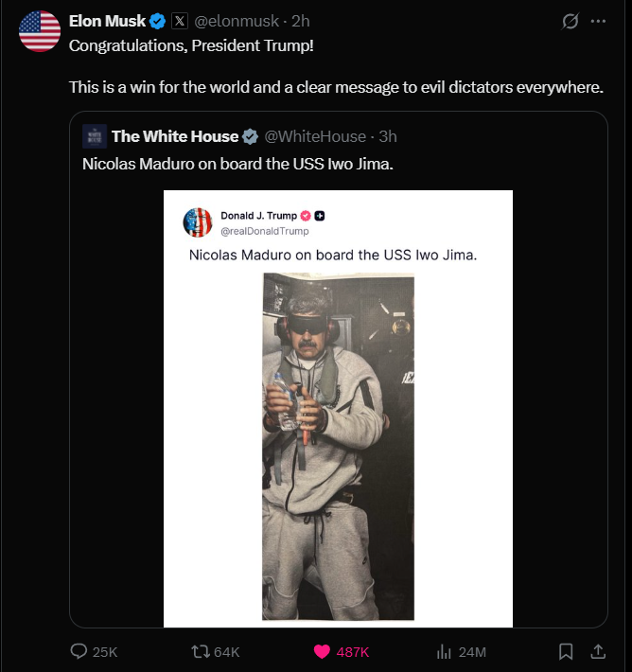Click the share post icon
Image resolution: width=632 pixels, height=672 pixels.
click(x=598, y=651)
